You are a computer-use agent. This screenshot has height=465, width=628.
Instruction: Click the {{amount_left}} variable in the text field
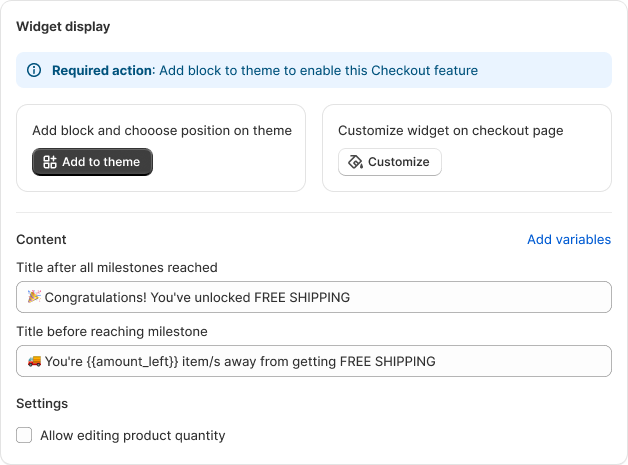[132, 361]
